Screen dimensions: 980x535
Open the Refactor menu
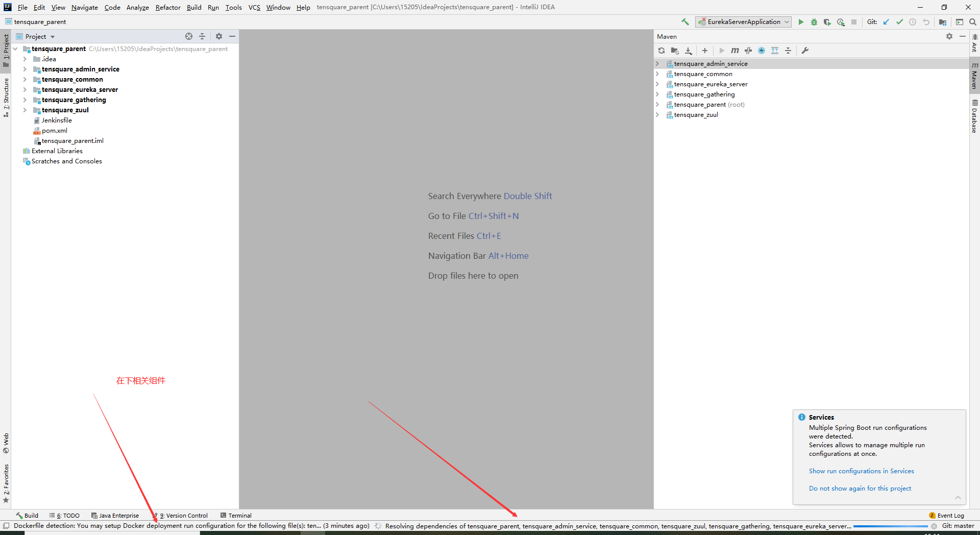click(x=168, y=7)
